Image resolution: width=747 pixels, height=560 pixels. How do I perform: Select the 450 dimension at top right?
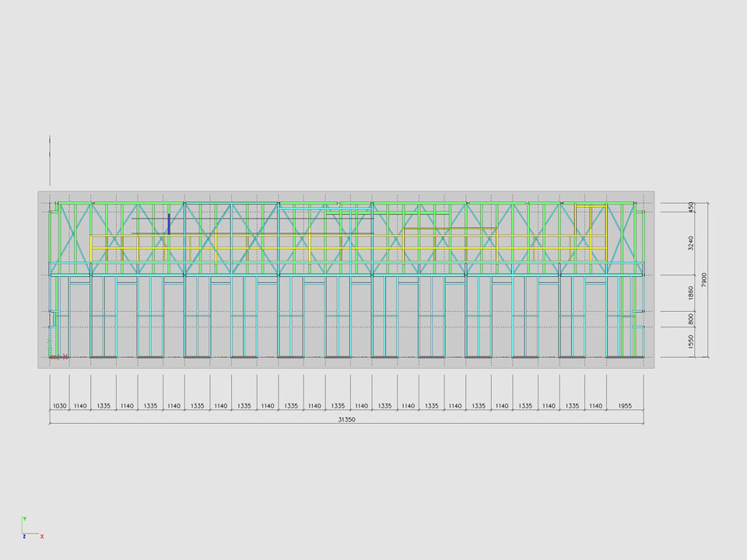(691, 207)
